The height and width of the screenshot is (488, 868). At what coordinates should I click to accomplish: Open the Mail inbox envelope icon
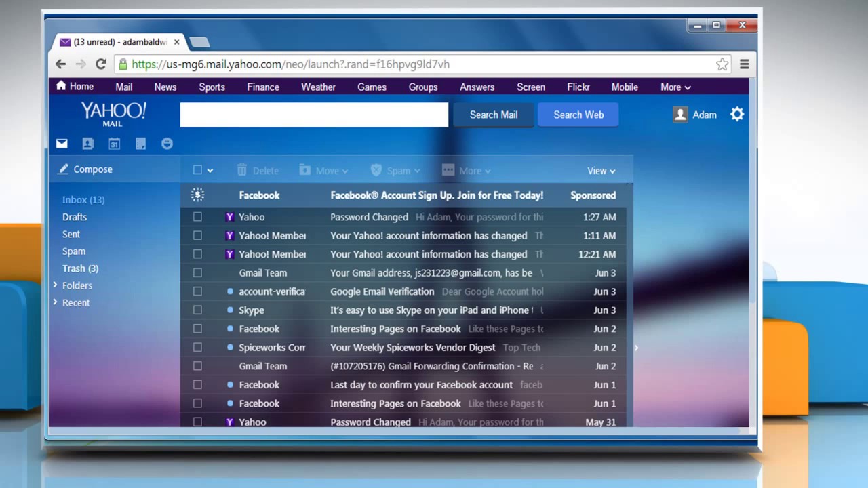[62, 144]
